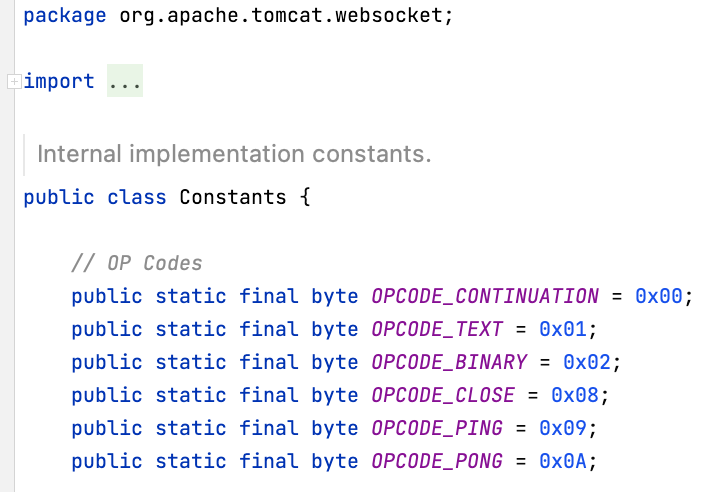Click the import keyword
Viewport: 726px width, 492px height.
[x=59, y=81]
